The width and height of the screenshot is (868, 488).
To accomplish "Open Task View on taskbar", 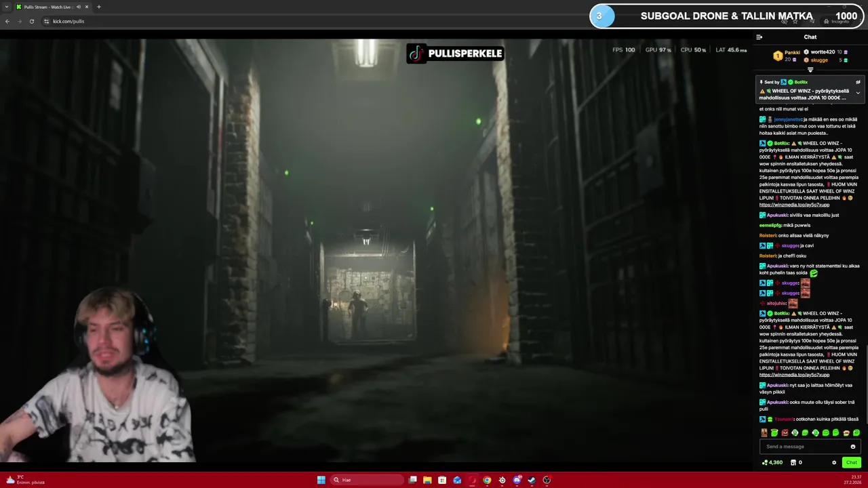I will [x=412, y=480].
